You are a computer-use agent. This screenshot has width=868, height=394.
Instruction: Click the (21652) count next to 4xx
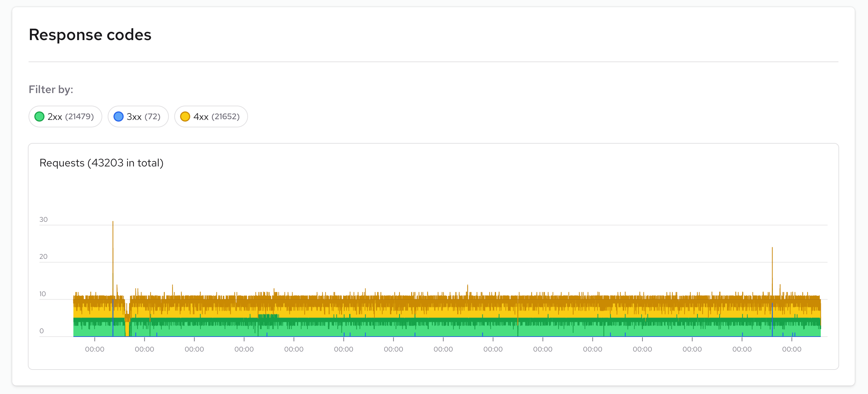(226, 117)
